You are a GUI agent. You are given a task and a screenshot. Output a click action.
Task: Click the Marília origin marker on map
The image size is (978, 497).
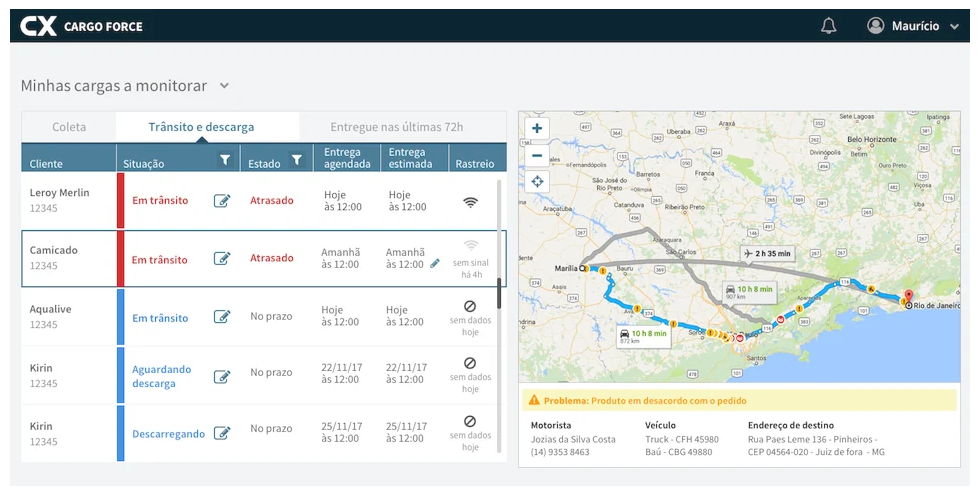tap(582, 268)
